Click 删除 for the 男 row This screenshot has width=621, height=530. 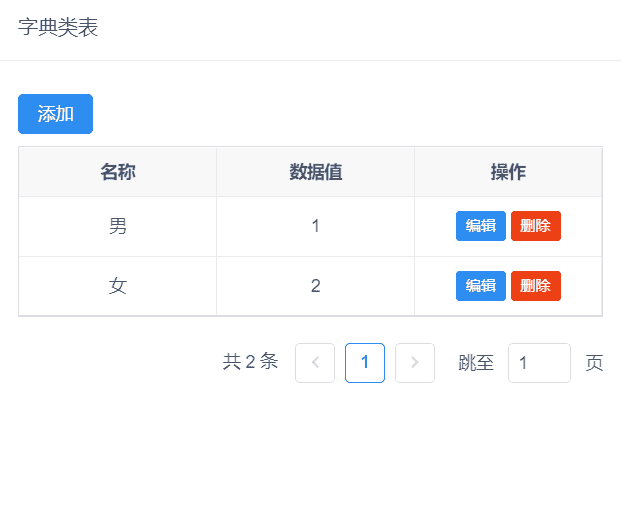pyautogui.click(x=535, y=226)
